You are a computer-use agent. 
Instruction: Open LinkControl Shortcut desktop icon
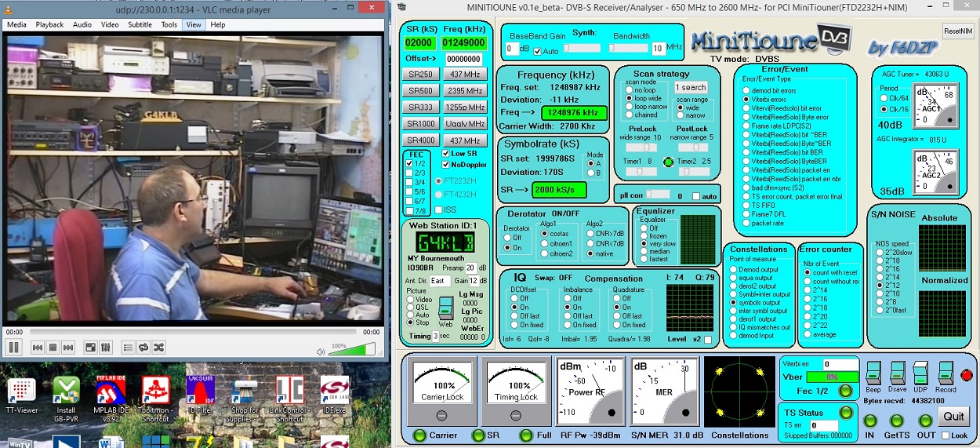click(x=290, y=400)
